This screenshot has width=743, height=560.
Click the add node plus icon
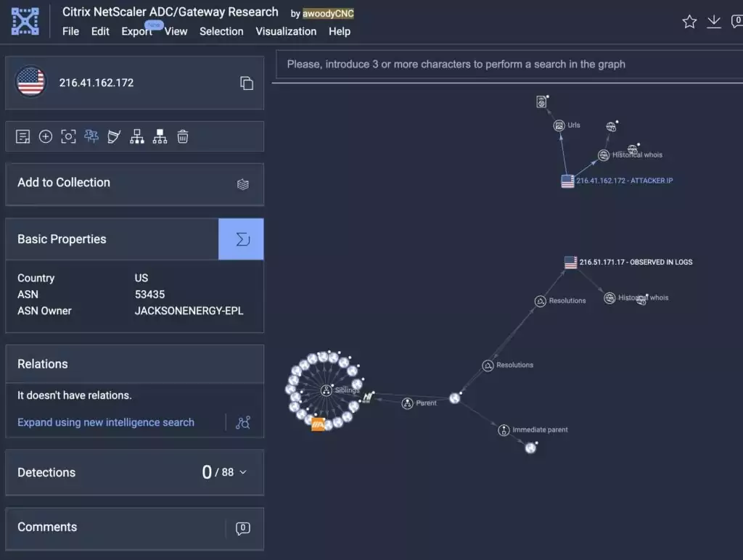pyautogui.click(x=46, y=137)
